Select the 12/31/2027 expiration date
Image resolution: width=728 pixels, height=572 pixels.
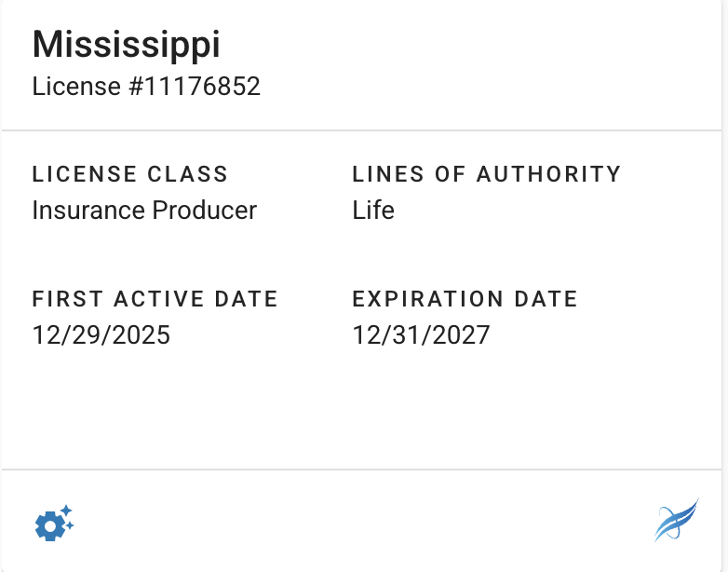pos(421,335)
